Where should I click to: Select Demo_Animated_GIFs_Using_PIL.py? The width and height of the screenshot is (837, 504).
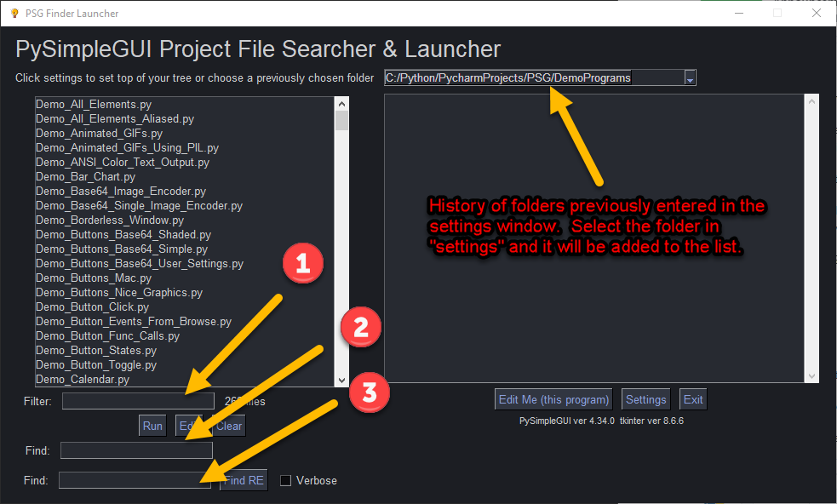tap(127, 147)
